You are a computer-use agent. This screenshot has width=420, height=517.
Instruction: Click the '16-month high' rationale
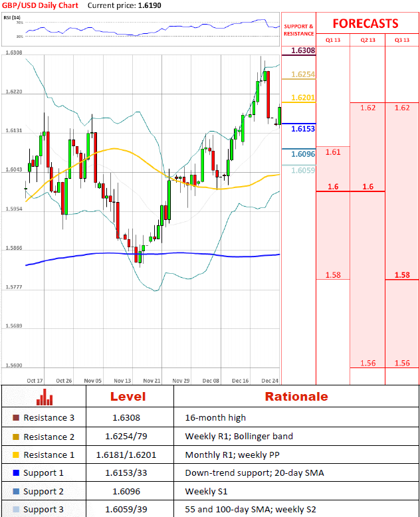(215, 418)
